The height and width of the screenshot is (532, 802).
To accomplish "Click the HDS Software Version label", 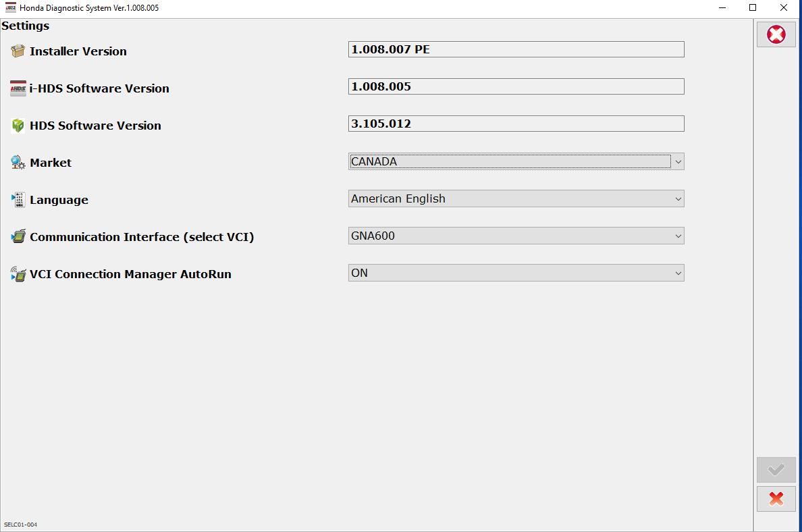I will [x=95, y=126].
